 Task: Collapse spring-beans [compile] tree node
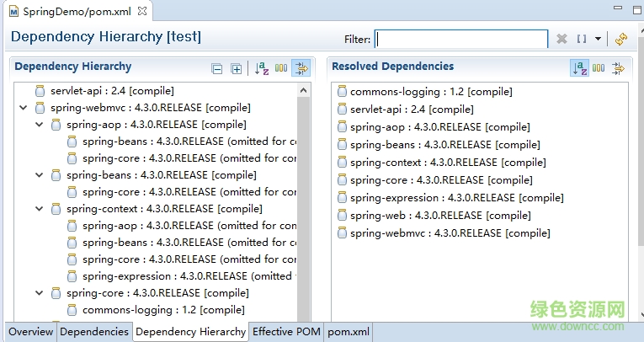pos(40,175)
